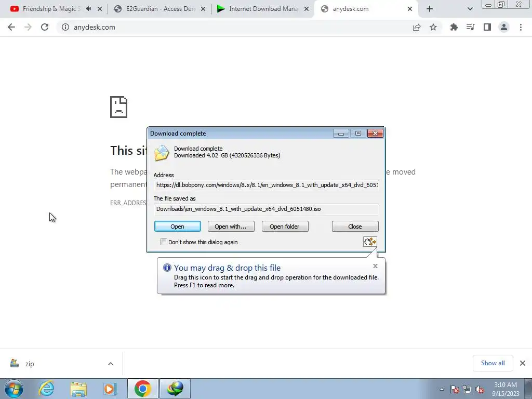
Task: Bookmark this page with star
Action: [x=433, y=27]
